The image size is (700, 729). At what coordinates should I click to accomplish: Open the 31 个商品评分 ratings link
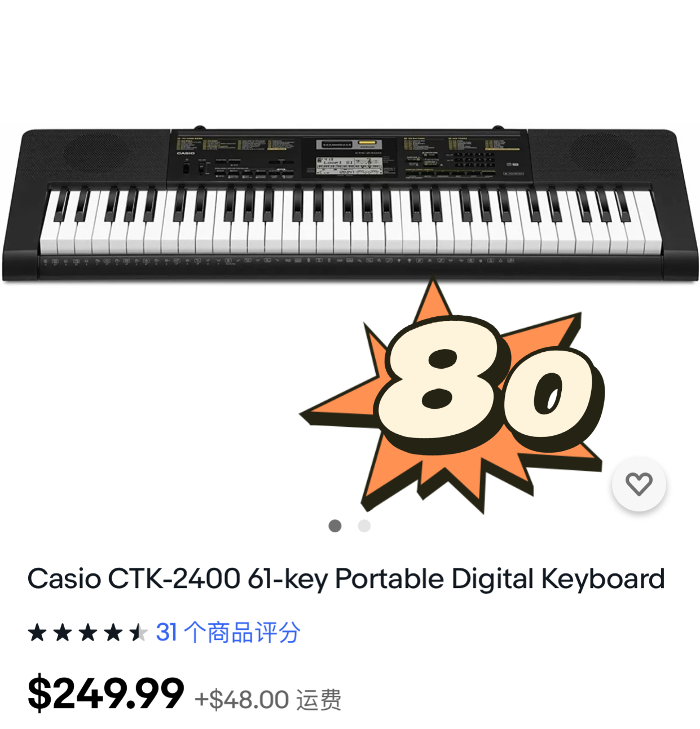pyautogui.click(x=228, y=632)
